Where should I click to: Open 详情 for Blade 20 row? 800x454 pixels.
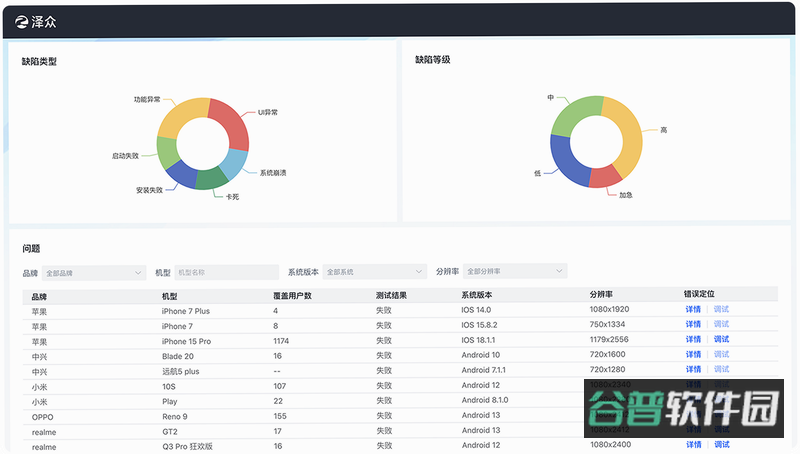(693, 354)
